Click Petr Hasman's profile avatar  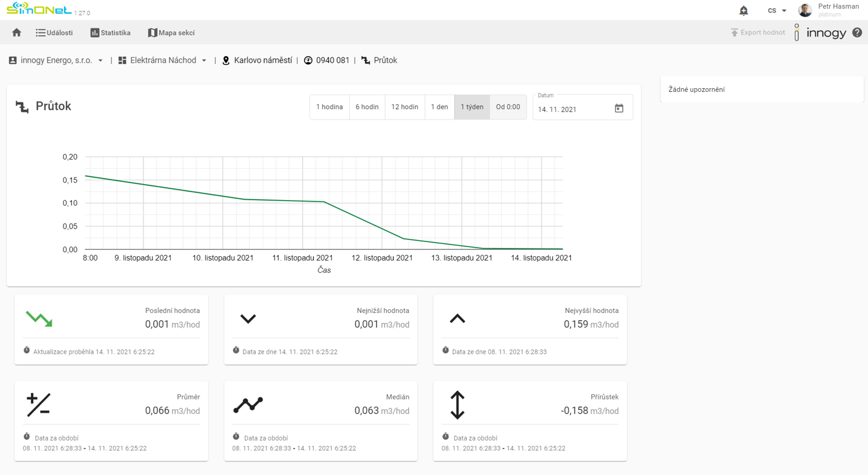click(x=805, y=10)
